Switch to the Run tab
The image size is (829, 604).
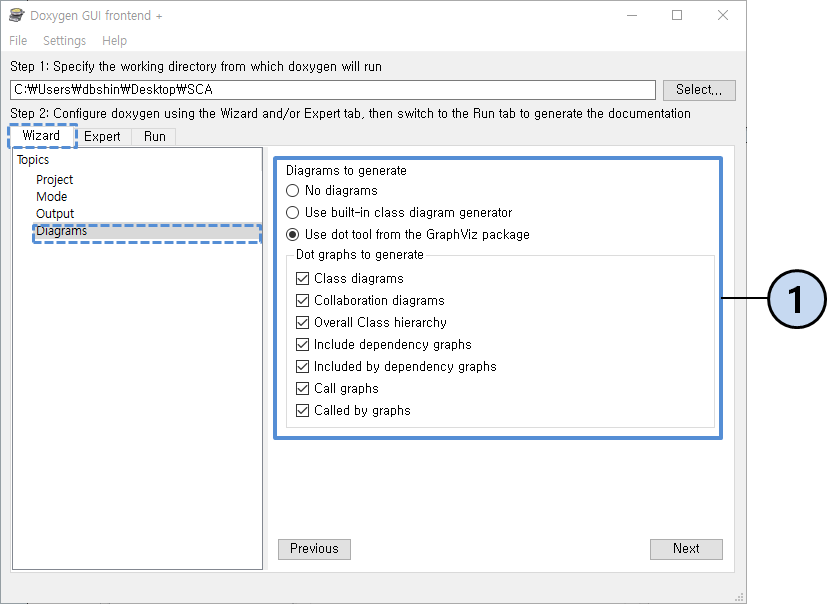point(154,136)
